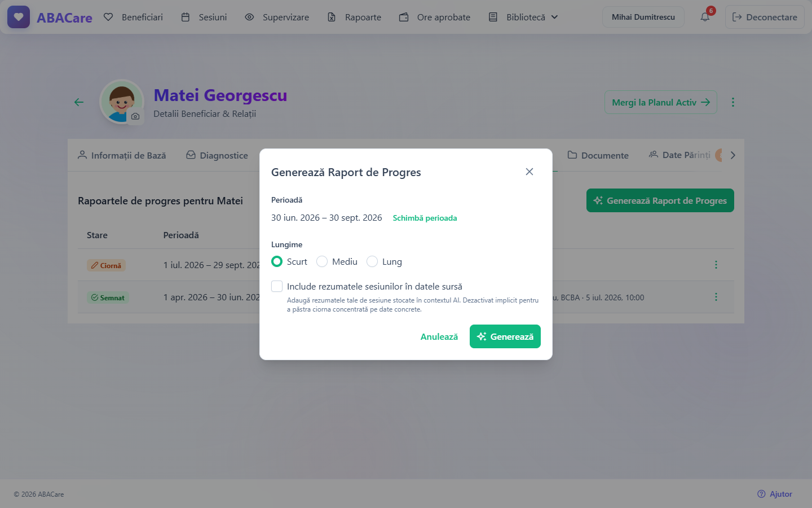Change Matei's photo via camera icon
Image resolution: width=812 pixels, height=508 pixels.
(x=135, y=116)
